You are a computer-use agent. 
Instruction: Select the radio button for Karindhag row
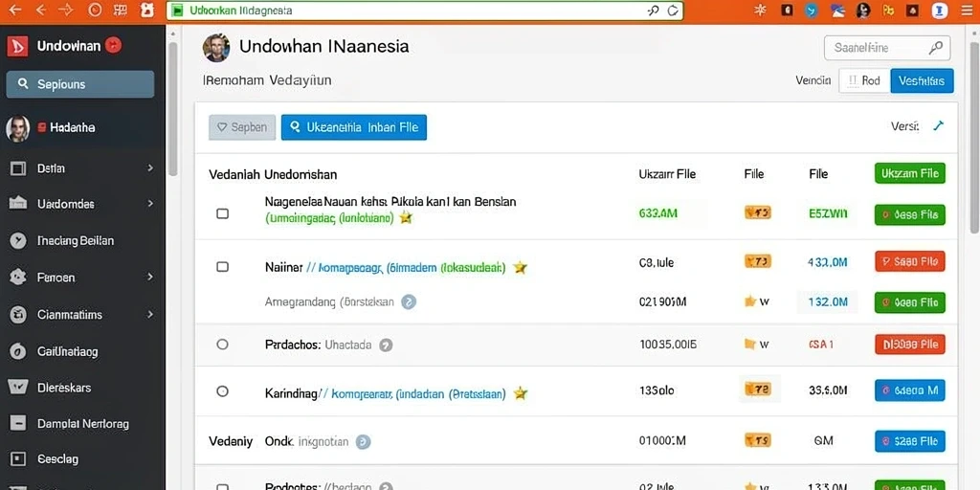(222, 391)
